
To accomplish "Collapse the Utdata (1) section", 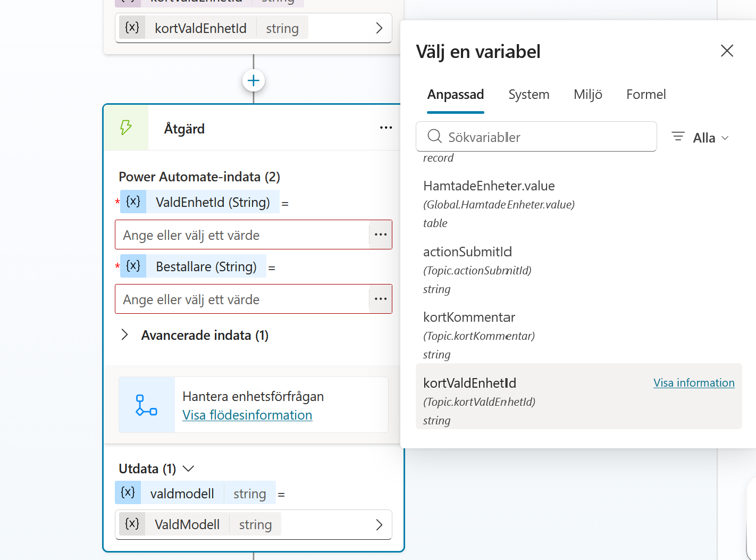I will click(188, 469).
